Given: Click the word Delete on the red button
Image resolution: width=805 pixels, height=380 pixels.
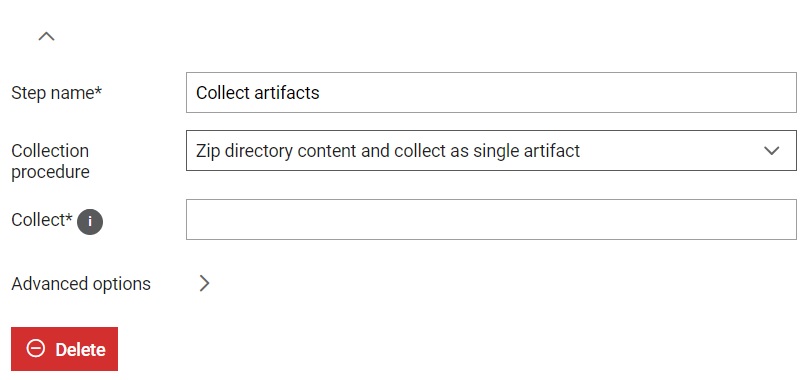Looking at the screenshot, I should coord(81,350).
